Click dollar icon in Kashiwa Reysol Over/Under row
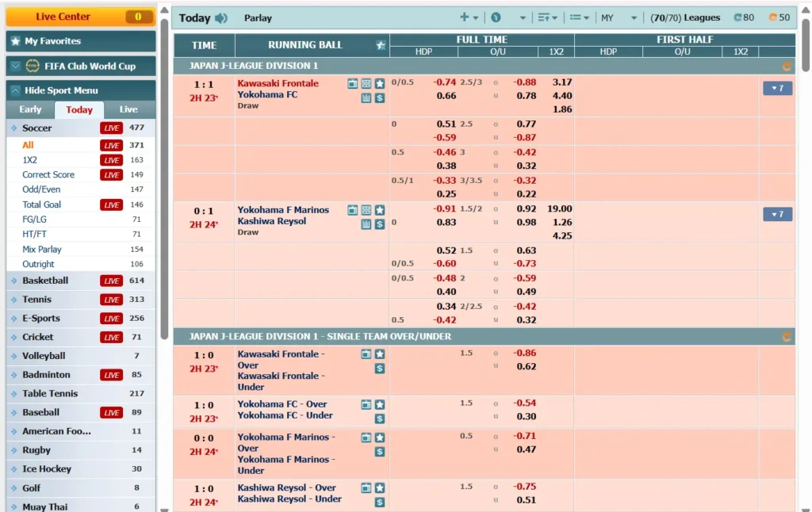Image resolution: width=812 pixels, height=512 pixels. point(380,502)
